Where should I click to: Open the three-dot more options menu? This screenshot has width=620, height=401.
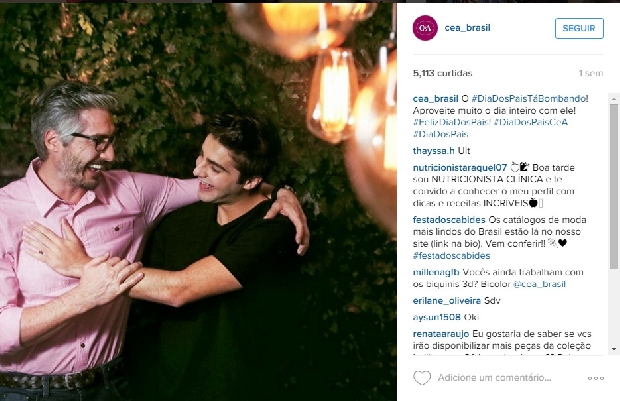[x=595, y=378]
